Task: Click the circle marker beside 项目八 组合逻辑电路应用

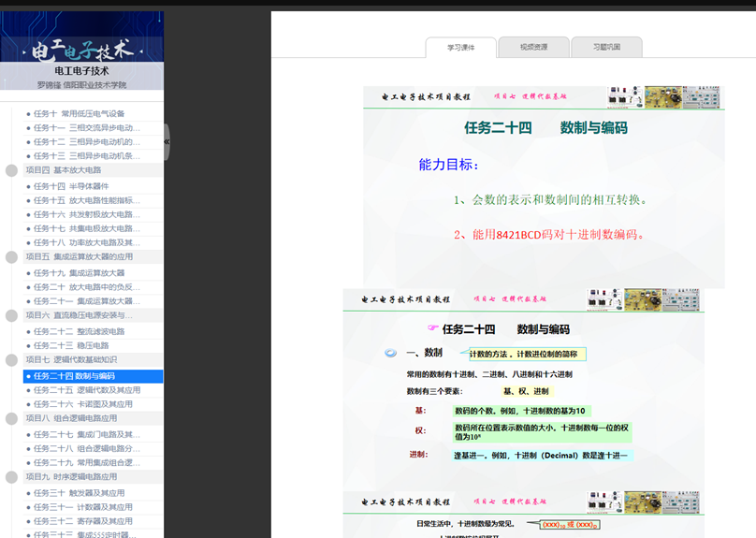Action: (x=12, y=418)
